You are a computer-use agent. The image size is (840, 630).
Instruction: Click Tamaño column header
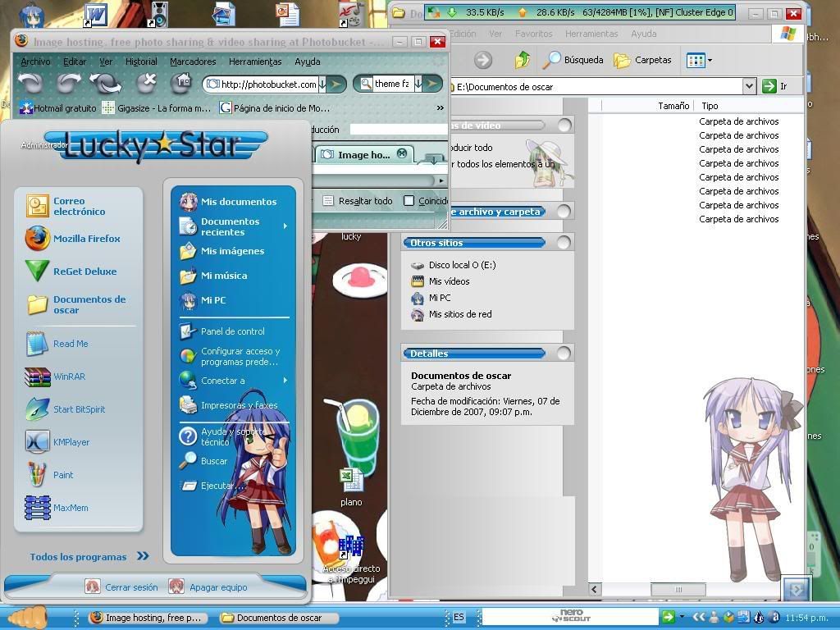click(x=673, y=106)
